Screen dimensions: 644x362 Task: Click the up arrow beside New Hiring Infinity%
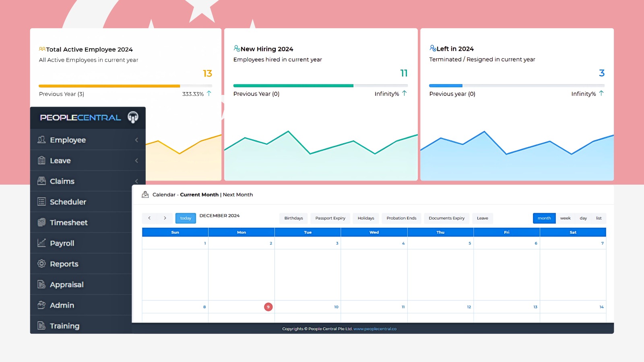tap(405, 93)
